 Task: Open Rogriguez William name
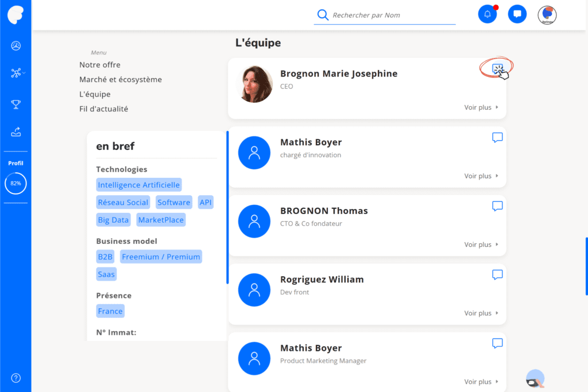pos(322,279)
